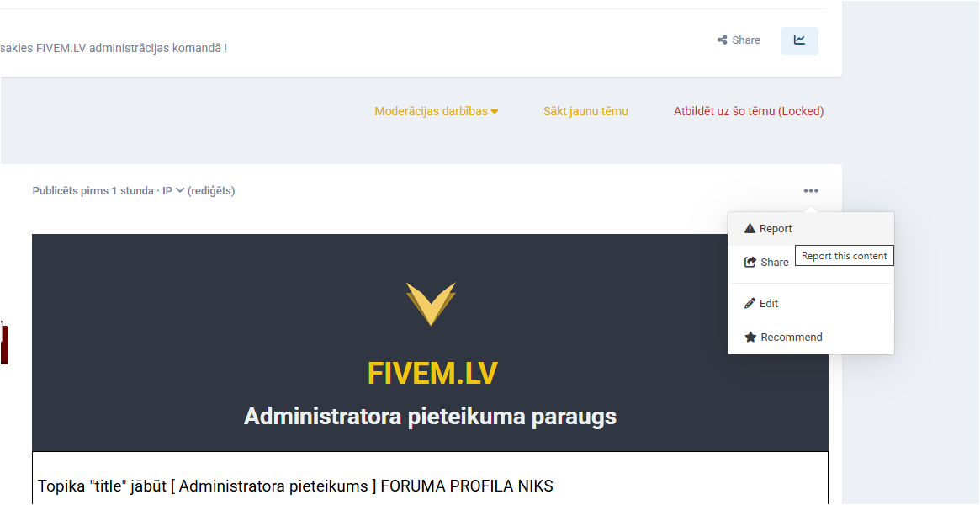Open the three-dots post options menu

pos(811,190)
